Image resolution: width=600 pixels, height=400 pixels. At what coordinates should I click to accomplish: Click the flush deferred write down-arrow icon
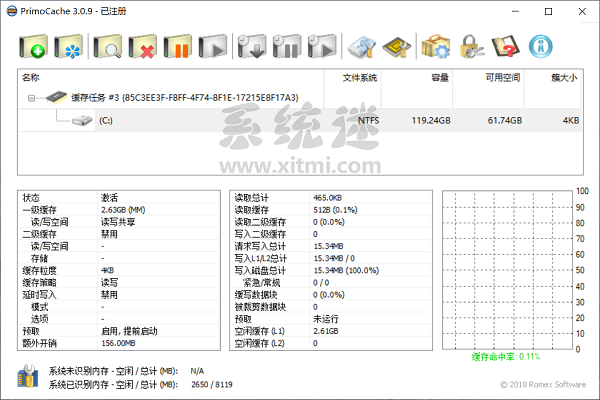click(252, 47)
